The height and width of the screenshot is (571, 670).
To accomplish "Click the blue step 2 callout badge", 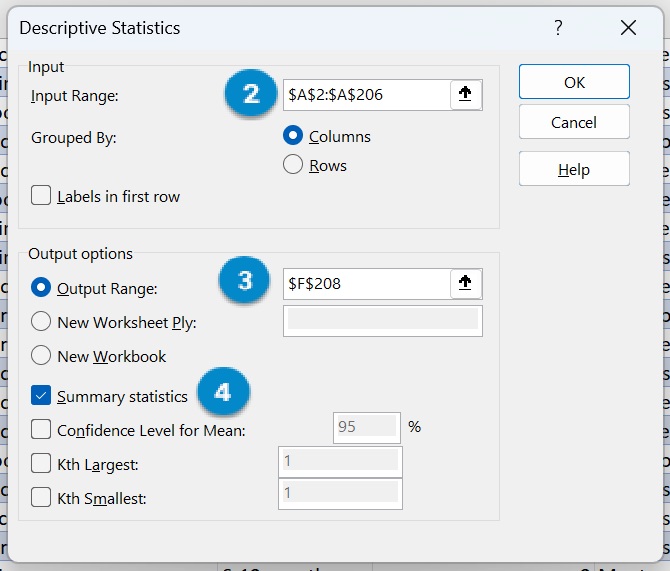I will click(x=250, y=94).
